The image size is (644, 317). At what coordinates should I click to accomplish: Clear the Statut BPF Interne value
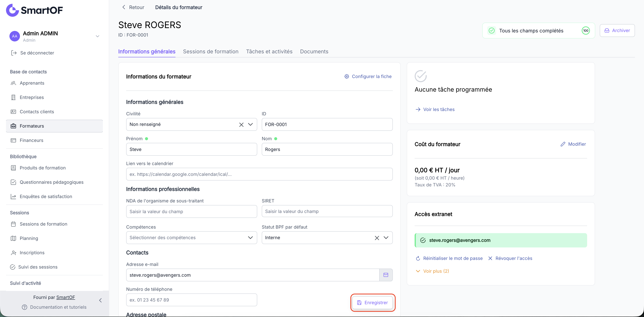click(x=377, y=238)
